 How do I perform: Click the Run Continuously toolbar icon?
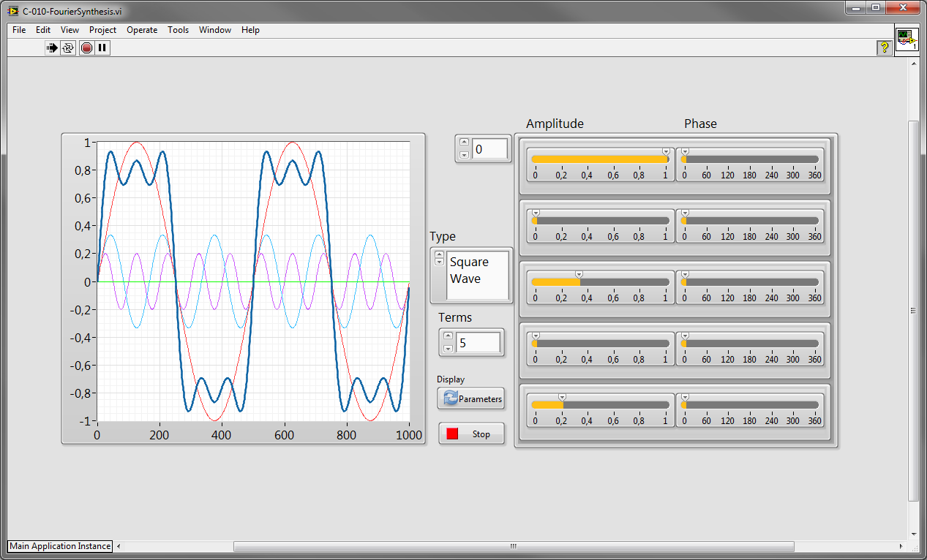tap(68, 48)
